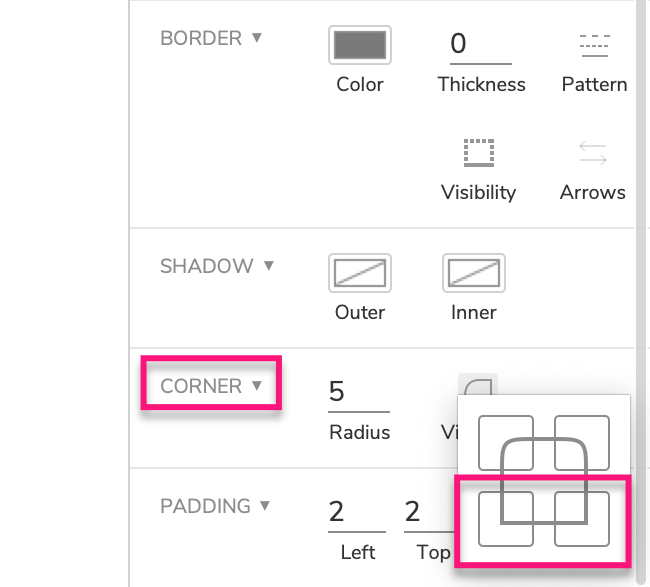Screen dimensions: 650x587
Task: Click the corner visibility icon
Action: 478,384
